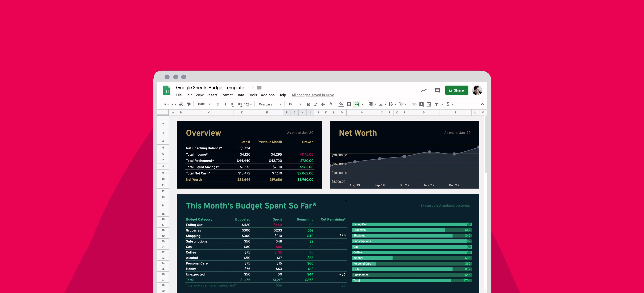
Task: Open the activity dashboard trend icon
Action: 424,90
